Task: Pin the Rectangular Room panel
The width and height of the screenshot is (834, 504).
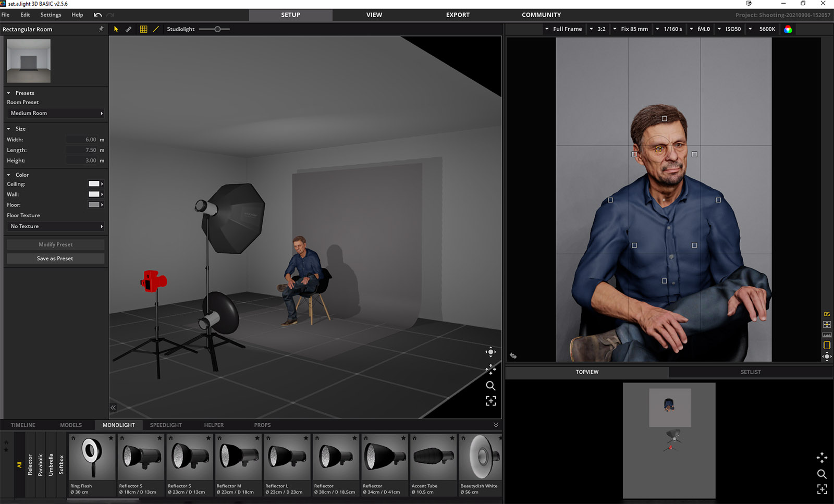Action: pos(101,29)
